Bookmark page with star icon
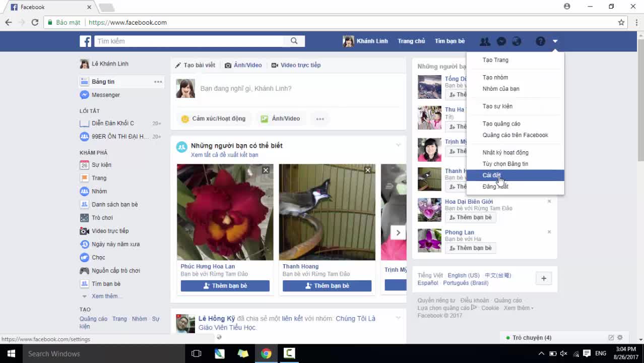The width and height of the screenshot is (644, 363). tap(621, 22)
